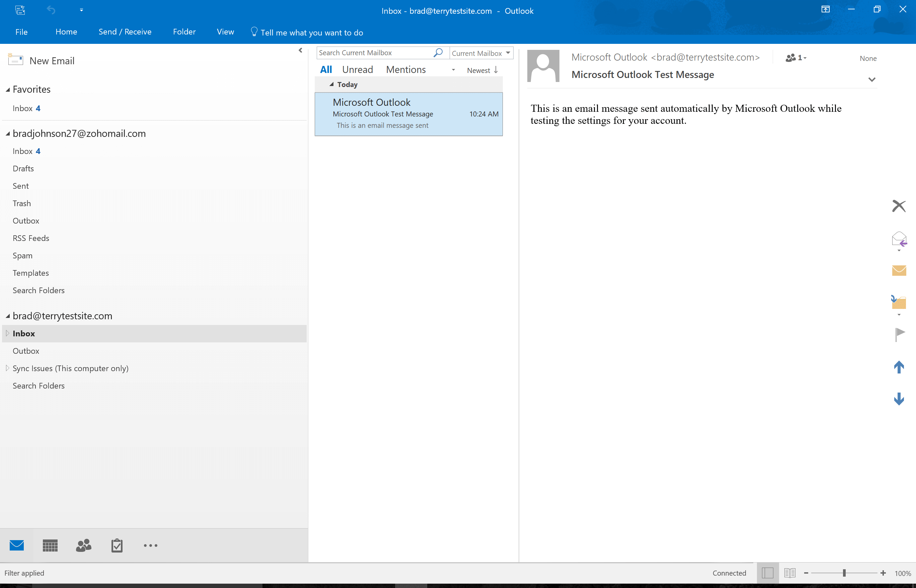Open zohomail Search Folders

pos(39,290)
